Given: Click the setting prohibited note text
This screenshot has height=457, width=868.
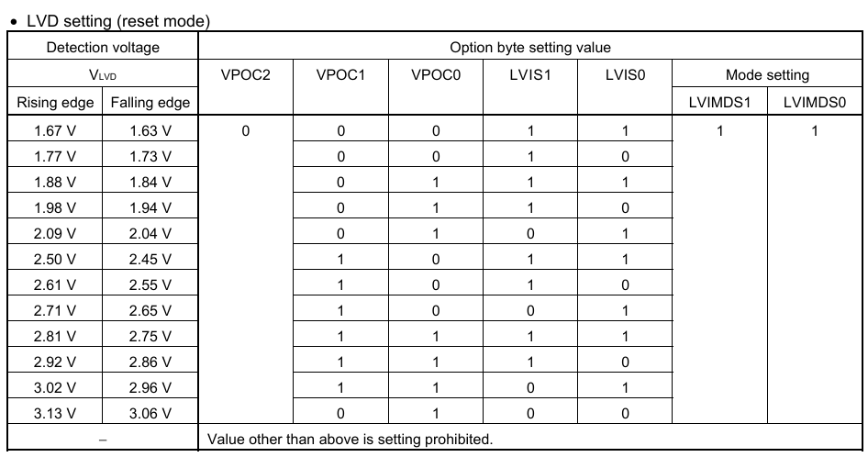Looking at the screenshot, I should [350, 440].
